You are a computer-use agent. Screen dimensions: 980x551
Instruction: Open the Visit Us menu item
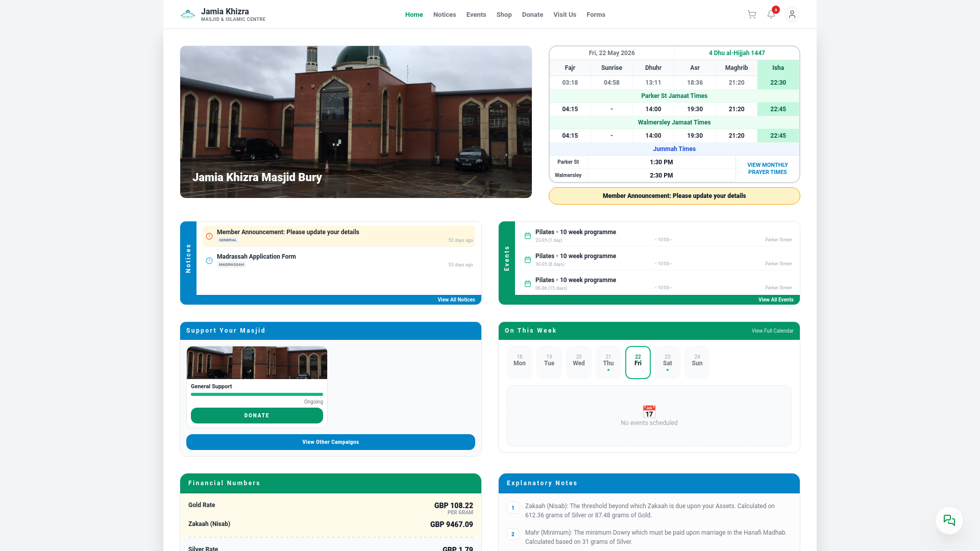[x=565, y=15]
